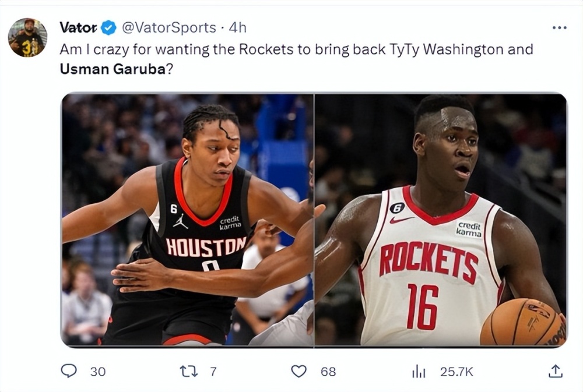583x392 pixels.
Task: Open the three-dot more options menu
Action: coord(559,27)
